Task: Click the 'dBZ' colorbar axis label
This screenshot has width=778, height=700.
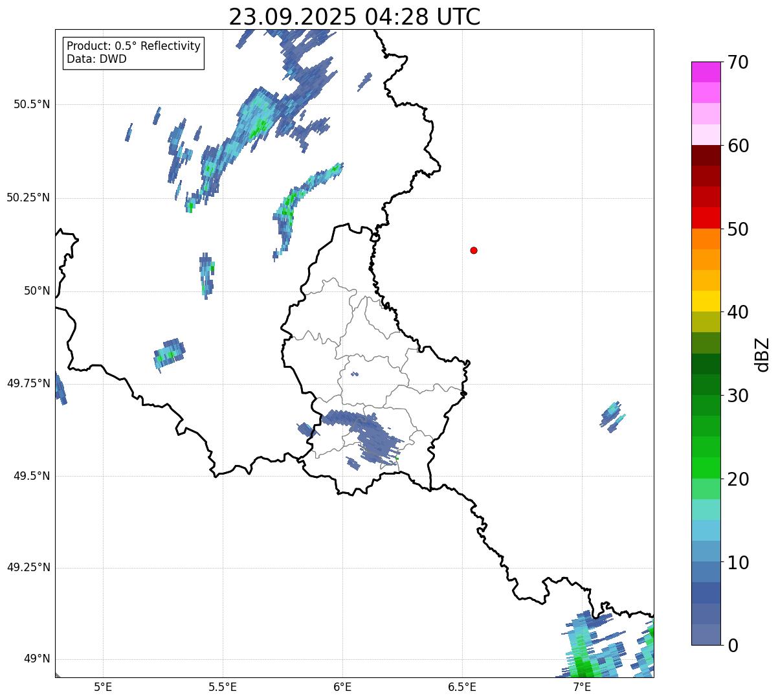Action: pyautogui.click(x=762, y=354)
